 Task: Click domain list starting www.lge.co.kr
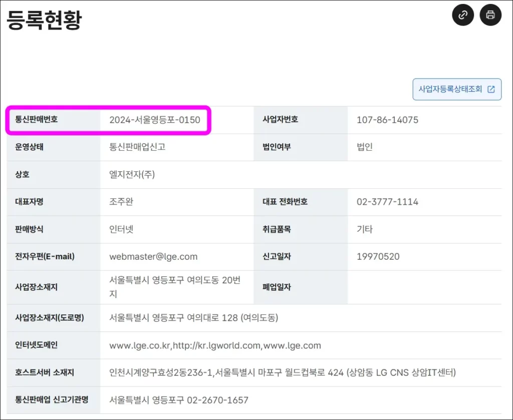click(215, 345)
